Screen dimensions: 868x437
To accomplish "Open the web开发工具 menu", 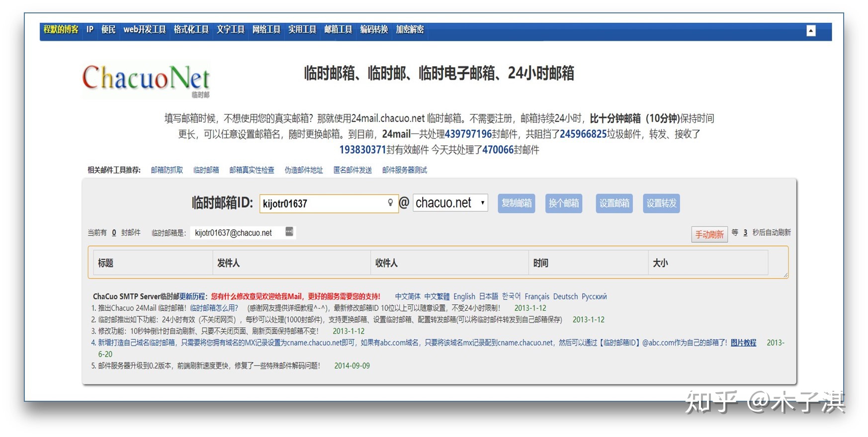I will (145, 29).
